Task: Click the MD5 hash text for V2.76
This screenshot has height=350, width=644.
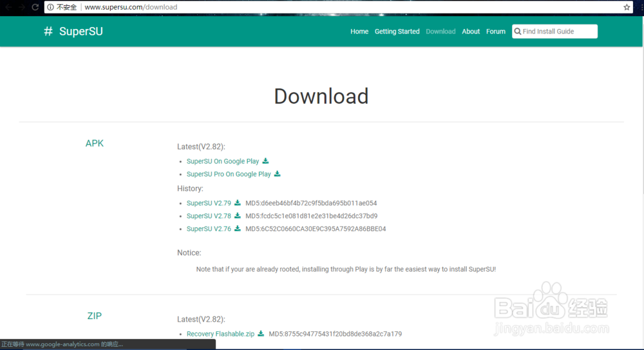Action: (x=316, y=228)
